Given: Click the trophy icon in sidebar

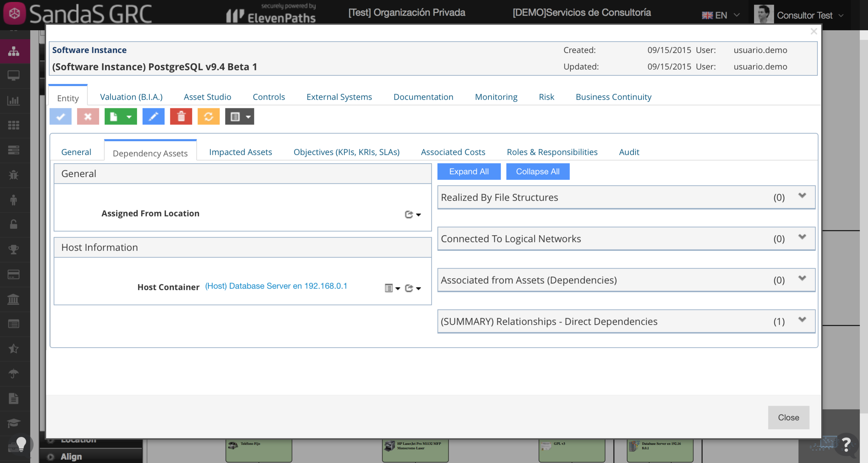Looking at the screenshot, I should tap(13, 249).
